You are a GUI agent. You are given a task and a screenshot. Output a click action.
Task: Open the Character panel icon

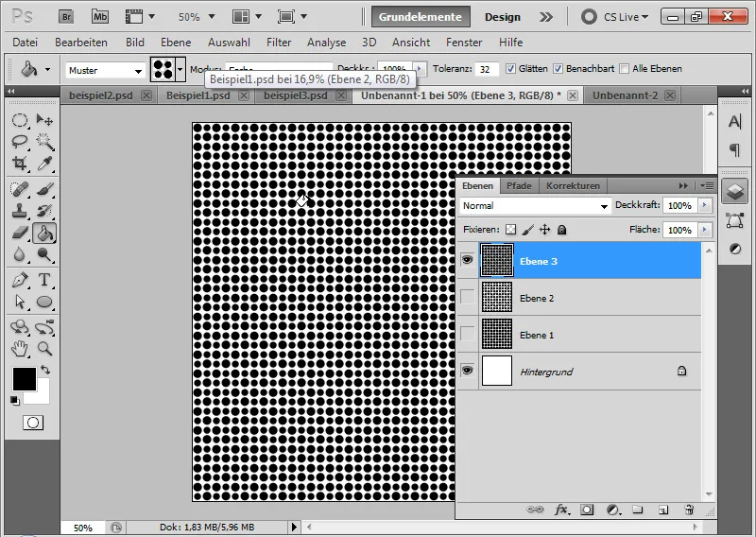point(735,122)
